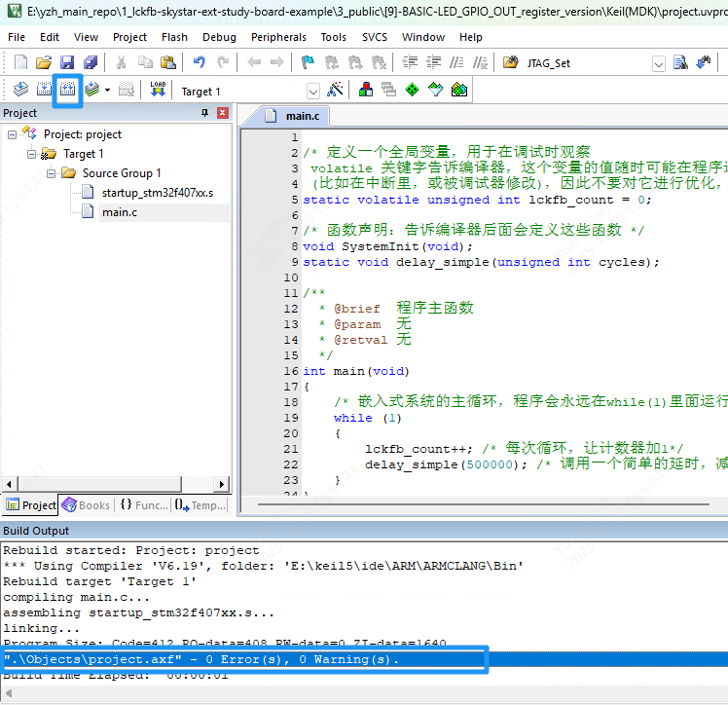Collapse the Source Group 1 tree node
The image size is (728, 705).
click(52, 173)
